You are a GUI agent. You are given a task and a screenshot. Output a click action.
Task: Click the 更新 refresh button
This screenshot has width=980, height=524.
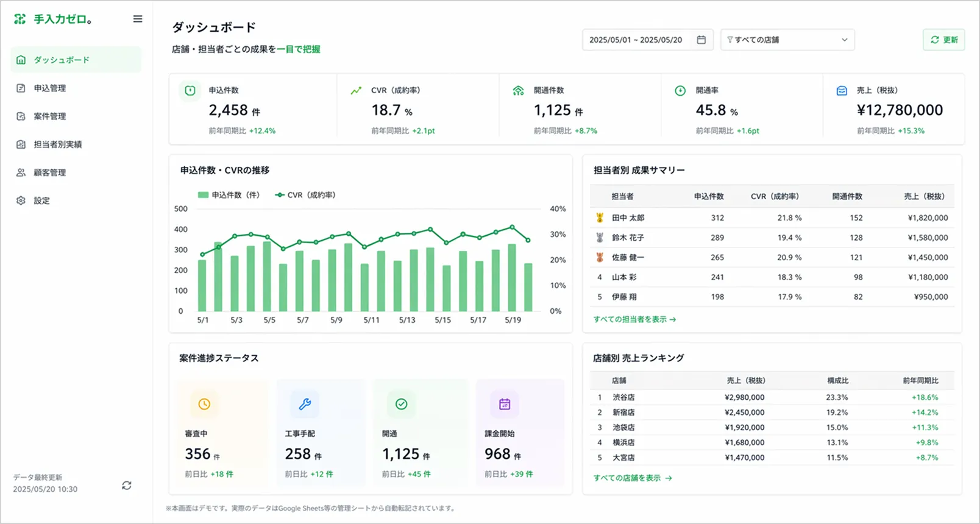[944, 40]
